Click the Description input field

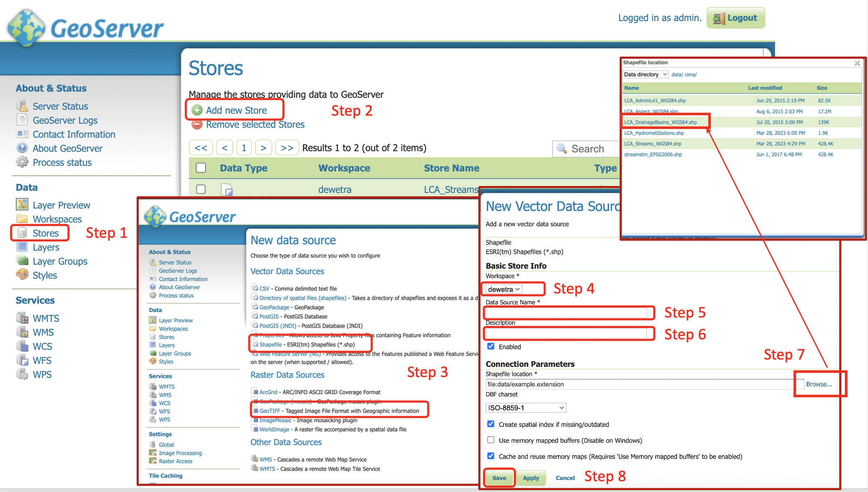pyautogui.click(x=566, y=333)
